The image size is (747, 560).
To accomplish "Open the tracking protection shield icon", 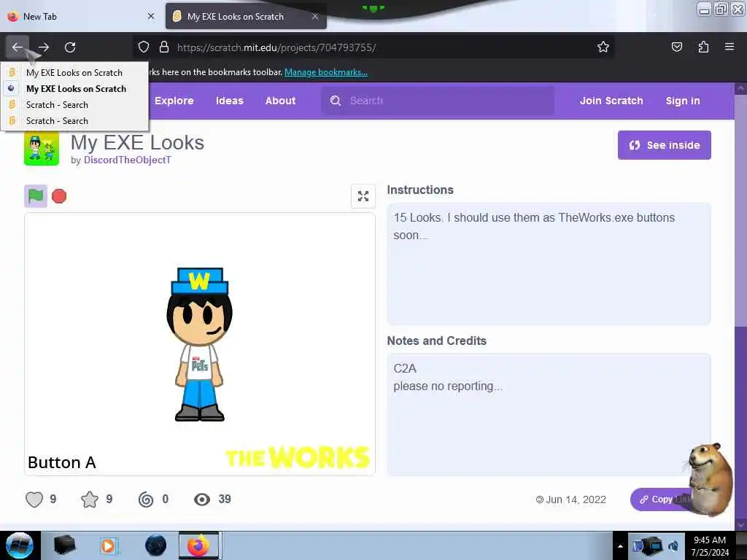I will point(144,47).
